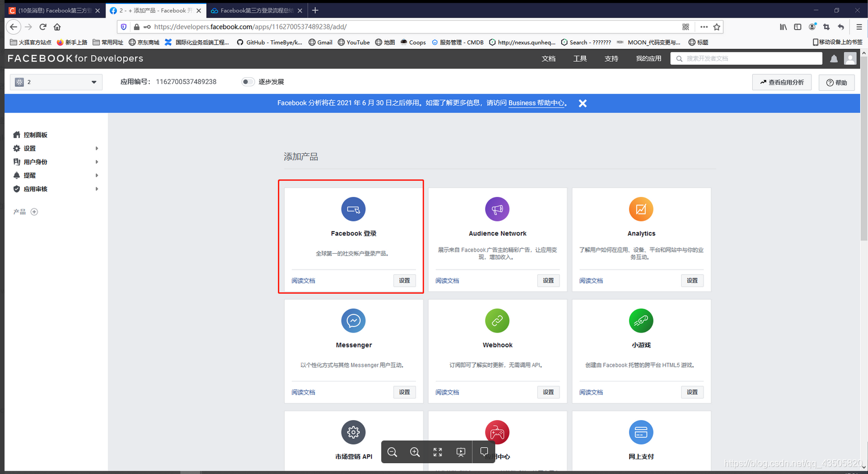Click 设置 button on 小游戏 card
The width and height of the screenshot is (868, 474).
692,392
